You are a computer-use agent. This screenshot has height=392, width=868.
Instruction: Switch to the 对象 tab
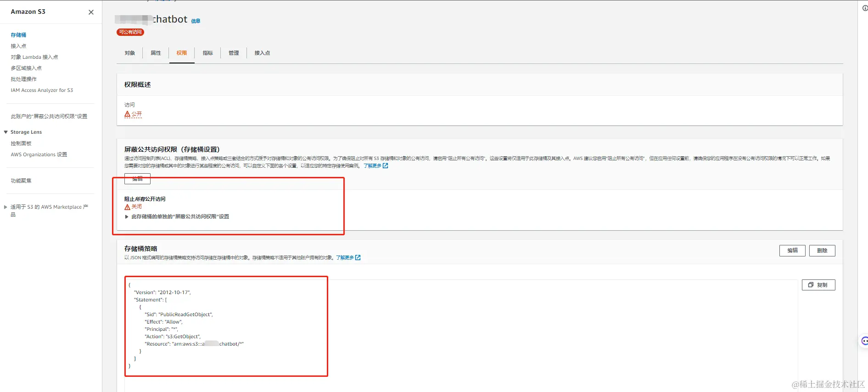coord(130,53)
